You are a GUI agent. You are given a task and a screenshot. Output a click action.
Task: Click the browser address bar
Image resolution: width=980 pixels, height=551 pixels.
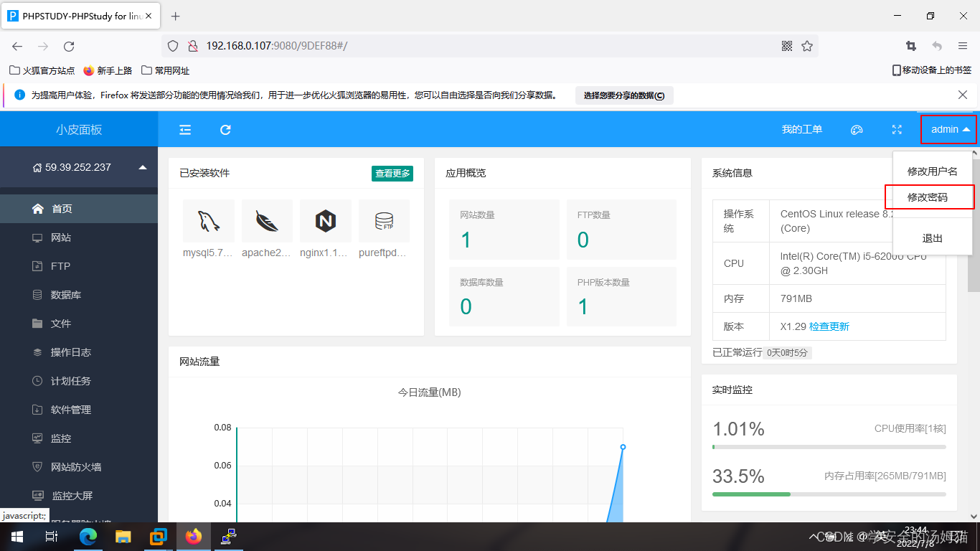[x=490, y=46]
